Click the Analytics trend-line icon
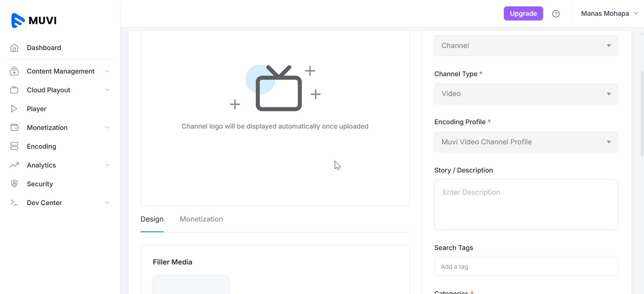 coord(14,165)
